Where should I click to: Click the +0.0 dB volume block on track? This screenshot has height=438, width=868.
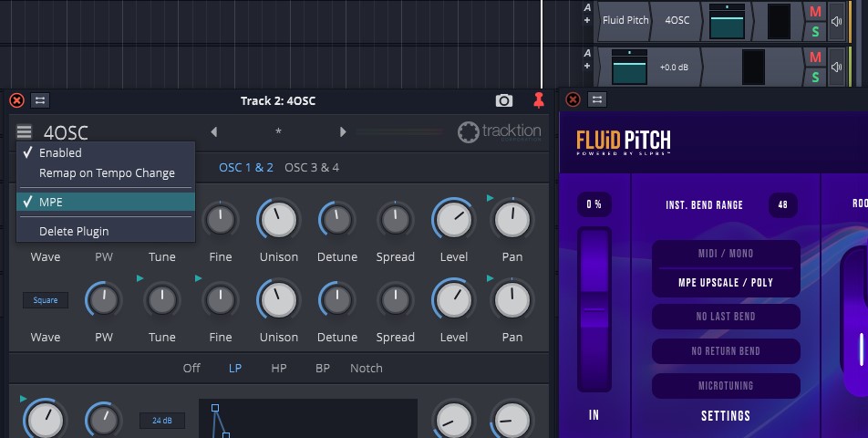(674, 67)
